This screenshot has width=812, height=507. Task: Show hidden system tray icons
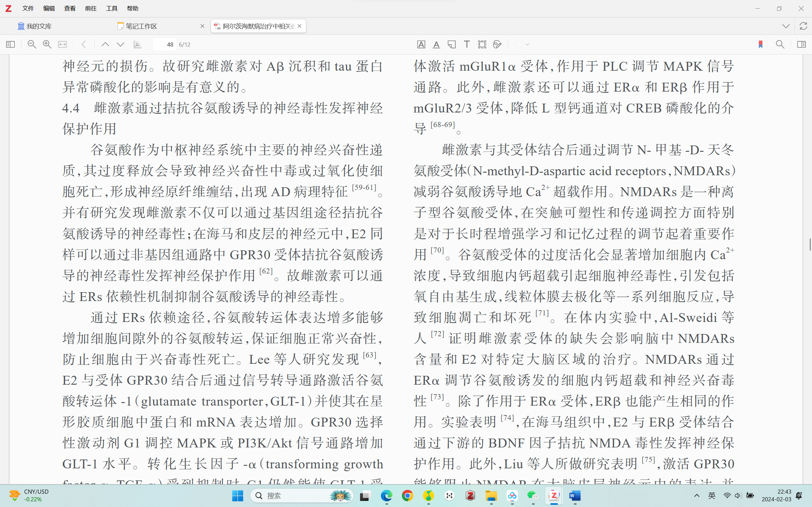tap(697, 496)
